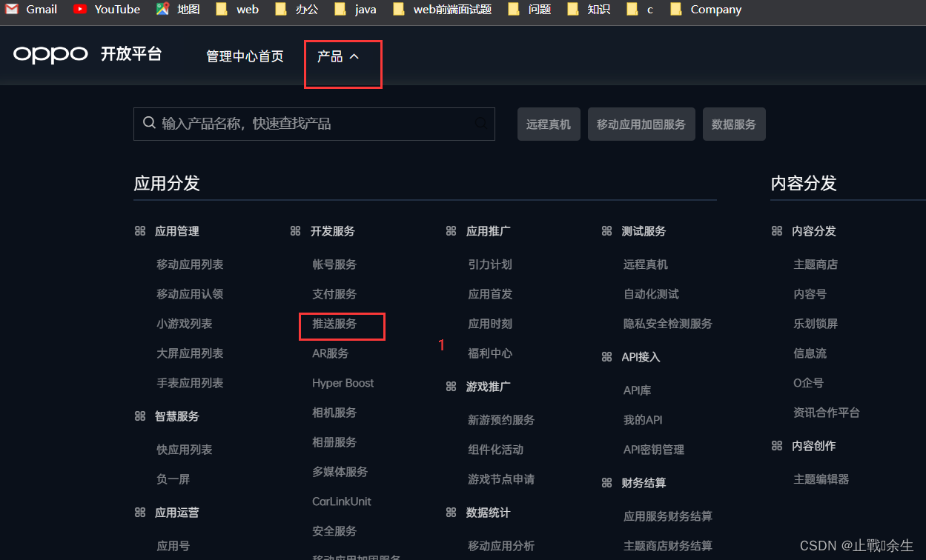Click the grid icon beside 开发服务

(296, 231)
